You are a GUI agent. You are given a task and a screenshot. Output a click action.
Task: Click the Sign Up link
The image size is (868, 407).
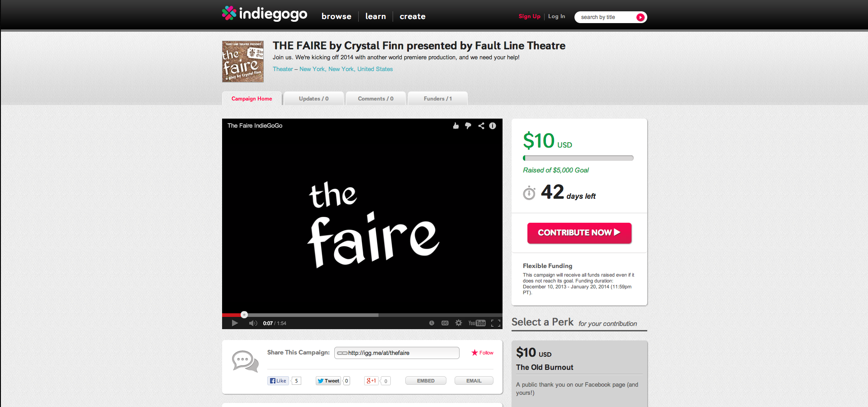coord(529,16)
